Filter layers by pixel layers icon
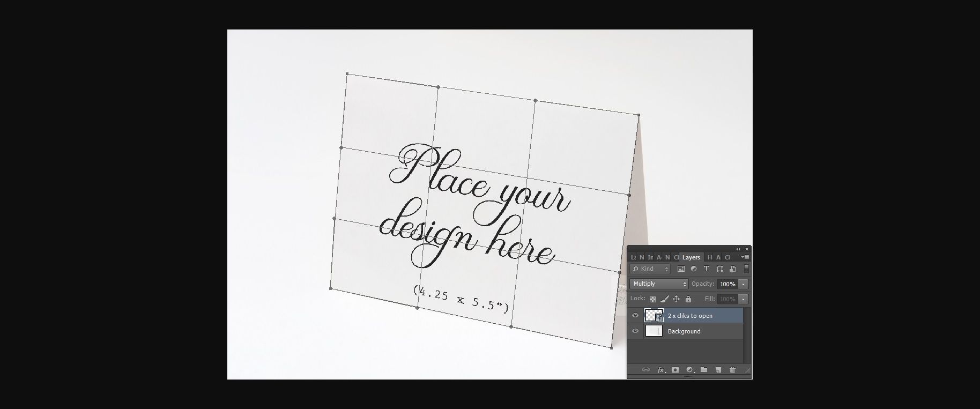 (x=681, y=269)
